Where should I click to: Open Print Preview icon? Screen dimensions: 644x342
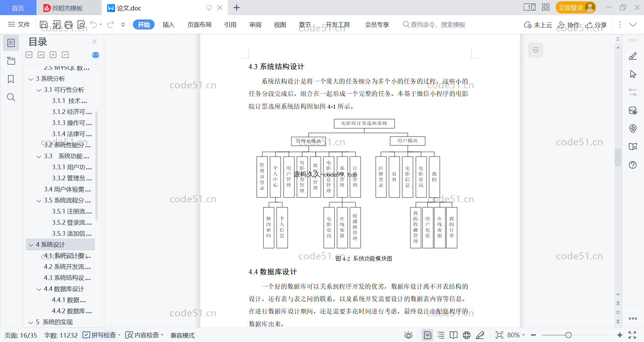pyautogui.click(x=81, y=24)
